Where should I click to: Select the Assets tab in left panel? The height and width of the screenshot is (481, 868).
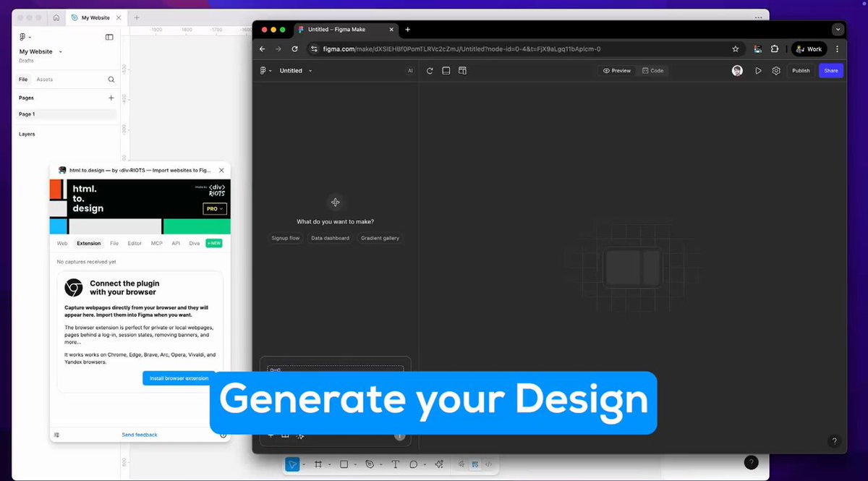coord(45,80)
